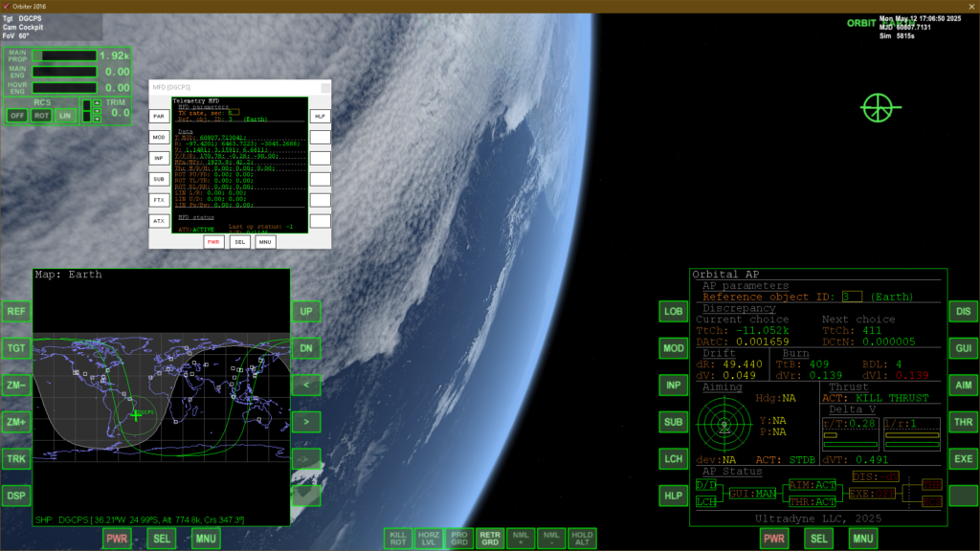Click SEL below the Orbital AP MFD

818,539
